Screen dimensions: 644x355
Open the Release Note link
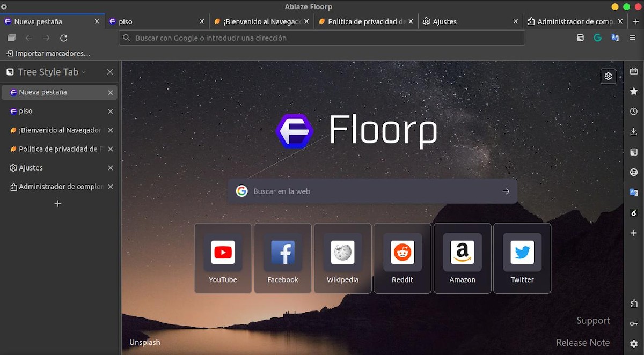click(x=583, y=343)
